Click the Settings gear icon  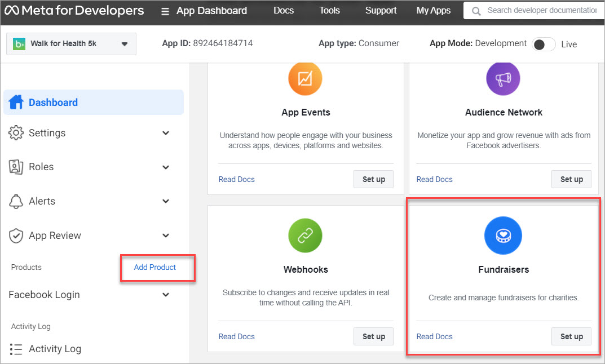pyautogui.click(x=16, y=132)
